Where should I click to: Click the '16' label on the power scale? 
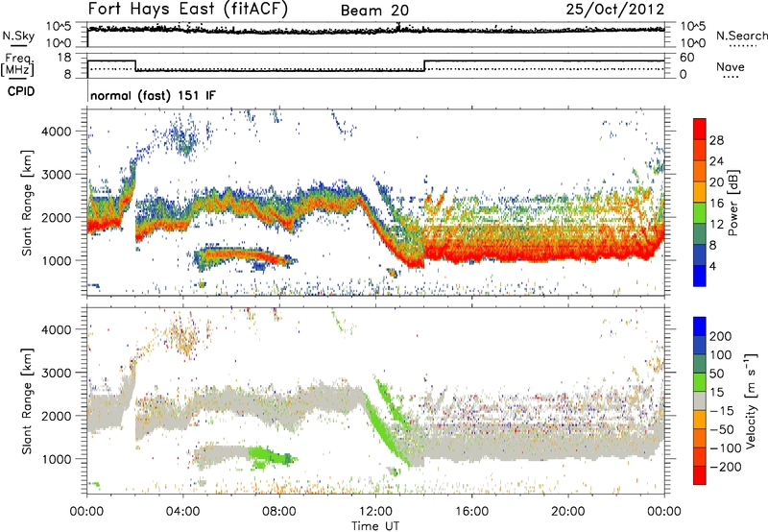pos(716,204)
